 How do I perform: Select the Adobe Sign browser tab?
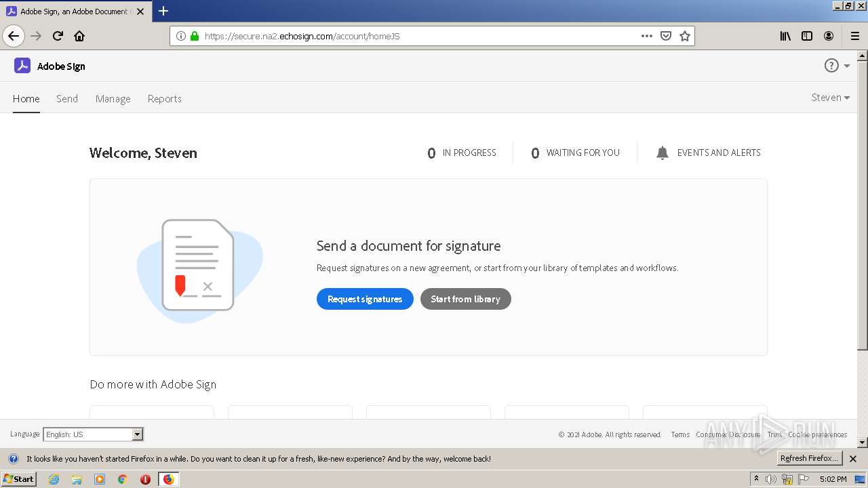(x=75, y=12)
